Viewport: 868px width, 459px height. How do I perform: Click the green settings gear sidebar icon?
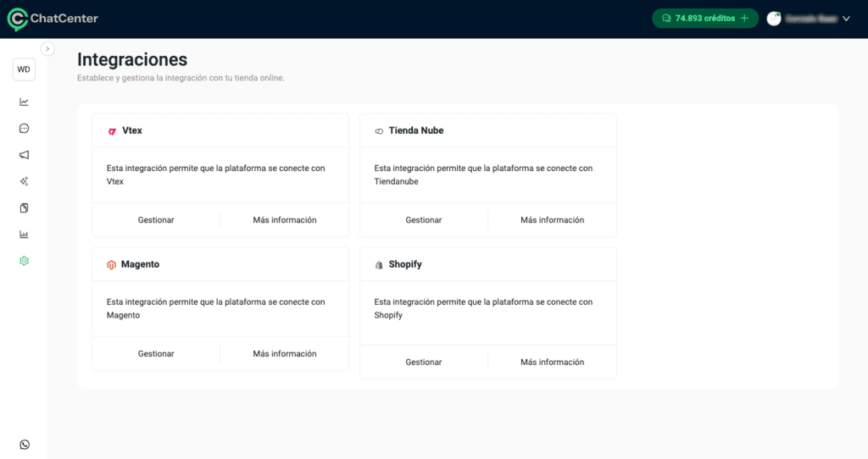click(x=24, y=261)
